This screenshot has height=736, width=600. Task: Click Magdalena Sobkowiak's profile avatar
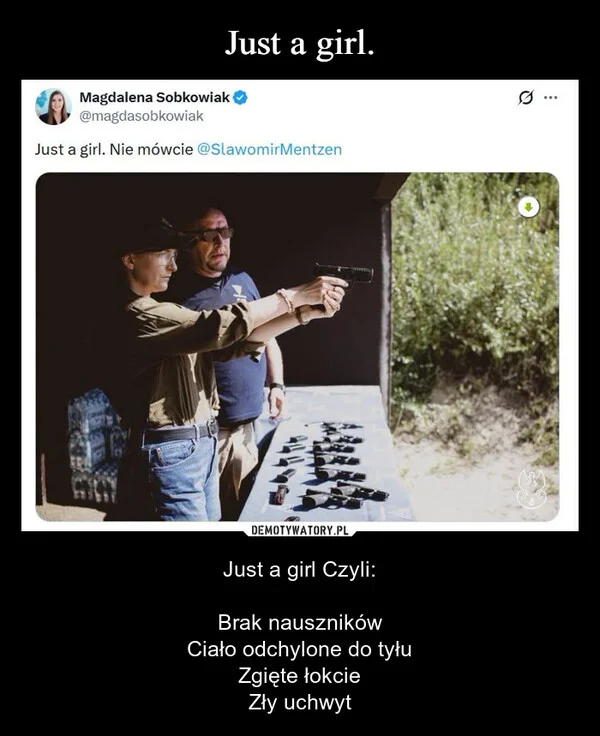pos(54,107)
